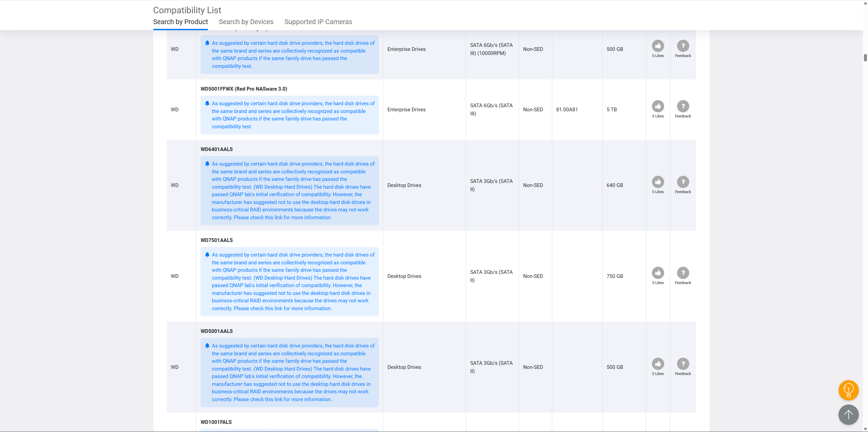Open feedback for WD6401AALS row

coord(683,182)
